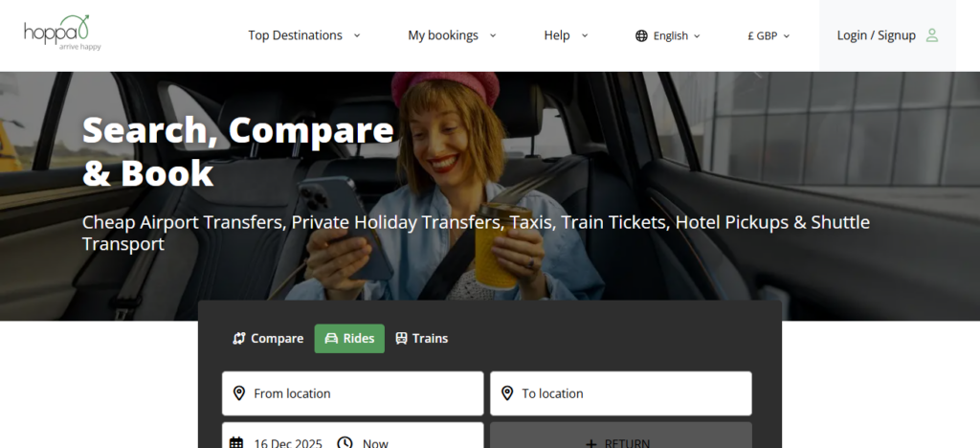Select the Rides tab
Viewport: 980px width, 448px height.
pyautogui.click(x=349, y=339)
